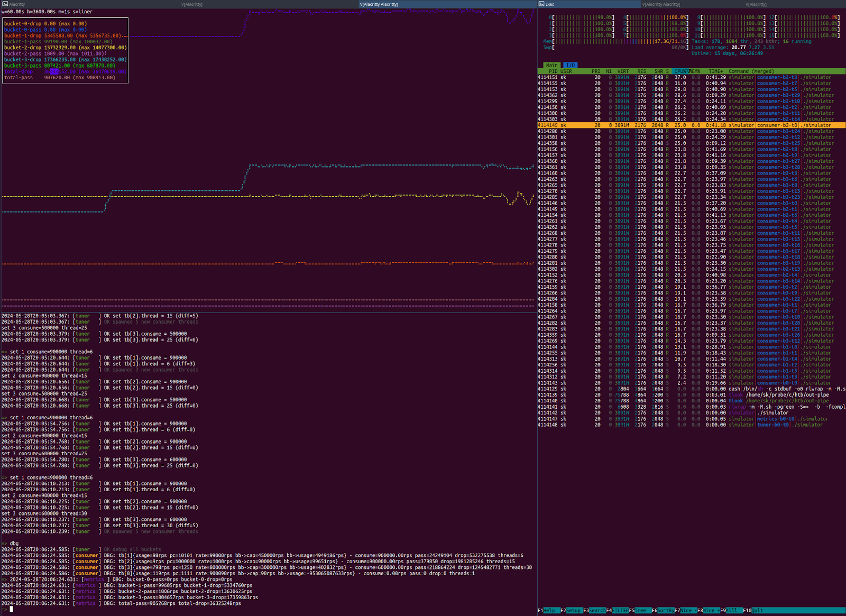
Task: Open F6 SortBy menu in htop
Action: 663,610
